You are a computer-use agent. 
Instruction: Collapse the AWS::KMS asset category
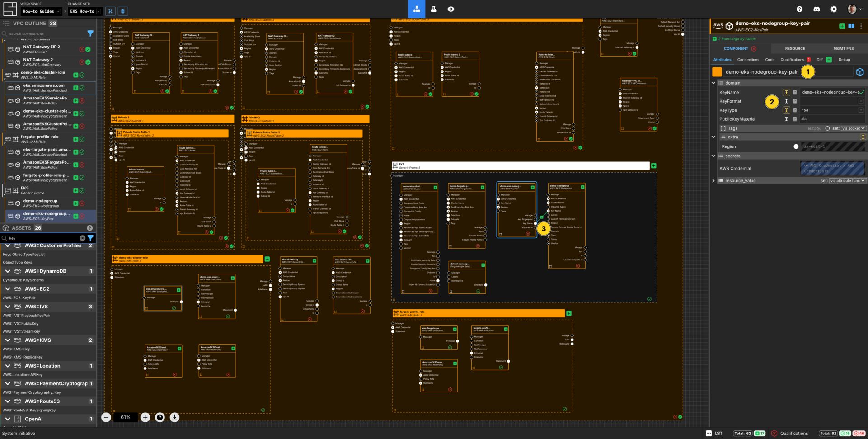(8, 340)
